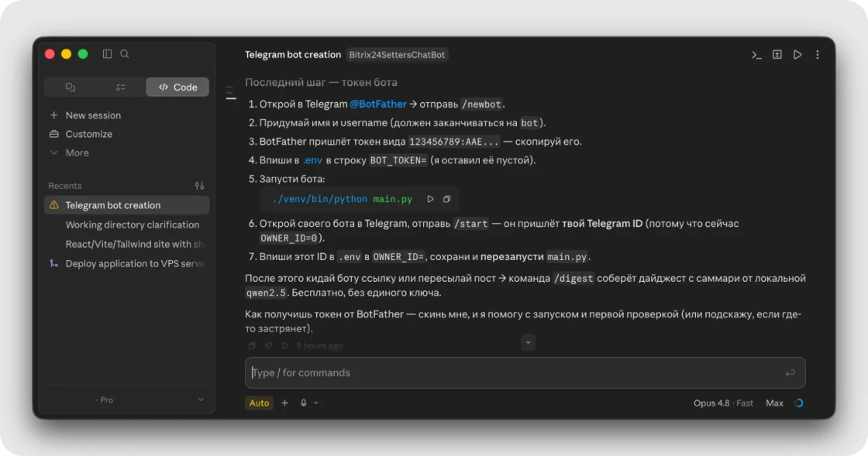Run the ./venv/bin/python main.py command
This screenshot has height=456, width=868.
pyautogui.click(x=430, y=199)
